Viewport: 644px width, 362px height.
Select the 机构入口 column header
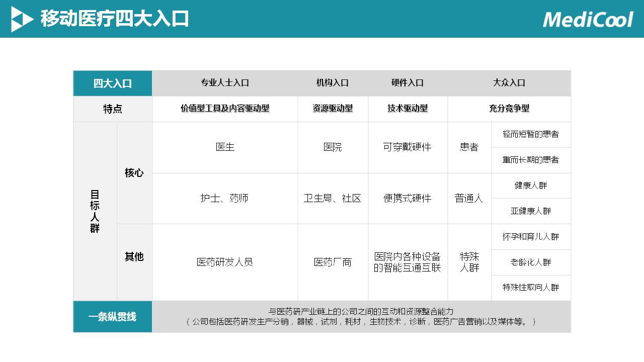[x=333, y=83]
